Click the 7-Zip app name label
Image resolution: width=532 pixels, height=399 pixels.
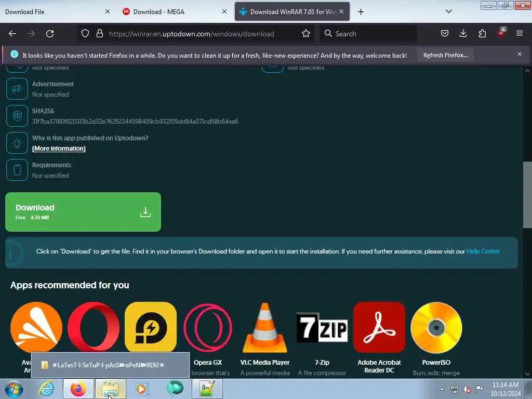322,362
